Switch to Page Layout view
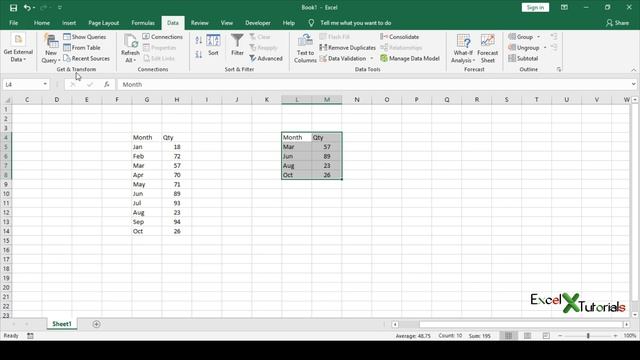 click(527, 336)
